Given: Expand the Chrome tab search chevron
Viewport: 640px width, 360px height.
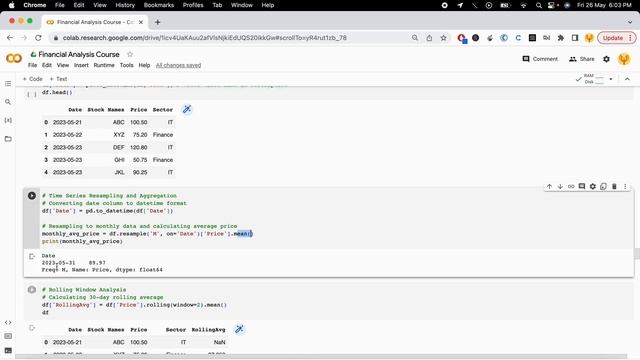Looking at the screenshot, I should tap(630, 22).
